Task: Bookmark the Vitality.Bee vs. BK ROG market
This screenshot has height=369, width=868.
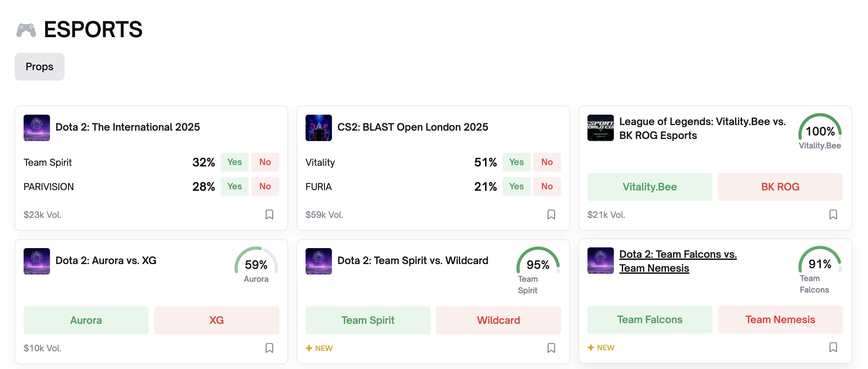Action: click(833, 214)
